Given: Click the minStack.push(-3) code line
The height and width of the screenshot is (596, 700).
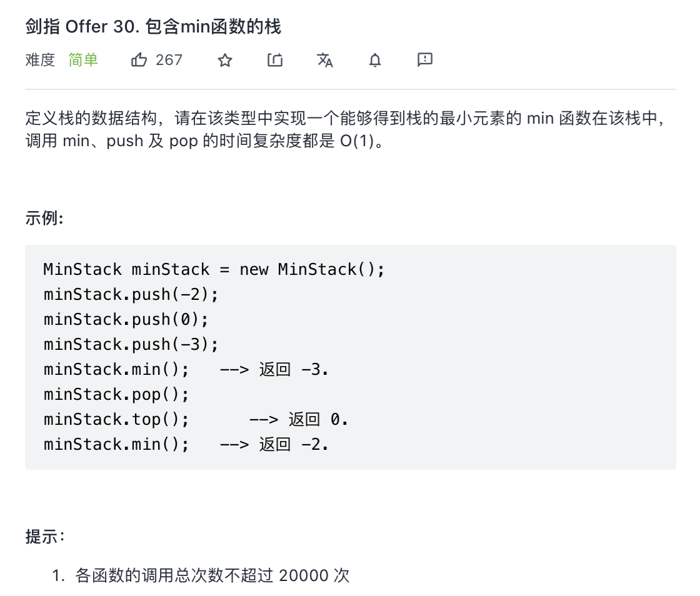Looking at the screenshot, I should pyautogui.click(x=131, y=344).
